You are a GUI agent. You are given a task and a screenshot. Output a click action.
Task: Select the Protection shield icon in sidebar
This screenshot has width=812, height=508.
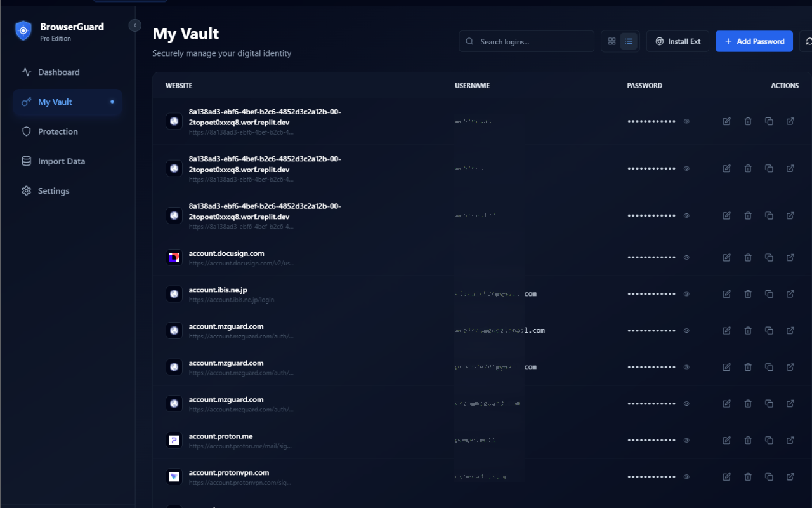pyautogui.click(x=26, y=131)
